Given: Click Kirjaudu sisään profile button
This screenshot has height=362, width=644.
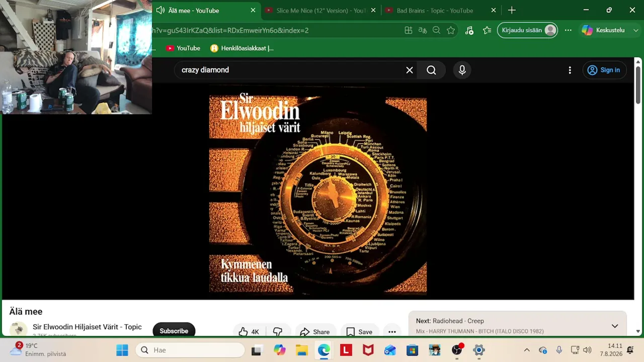Looking at the screenshot, I should click(x=527, y=30).
